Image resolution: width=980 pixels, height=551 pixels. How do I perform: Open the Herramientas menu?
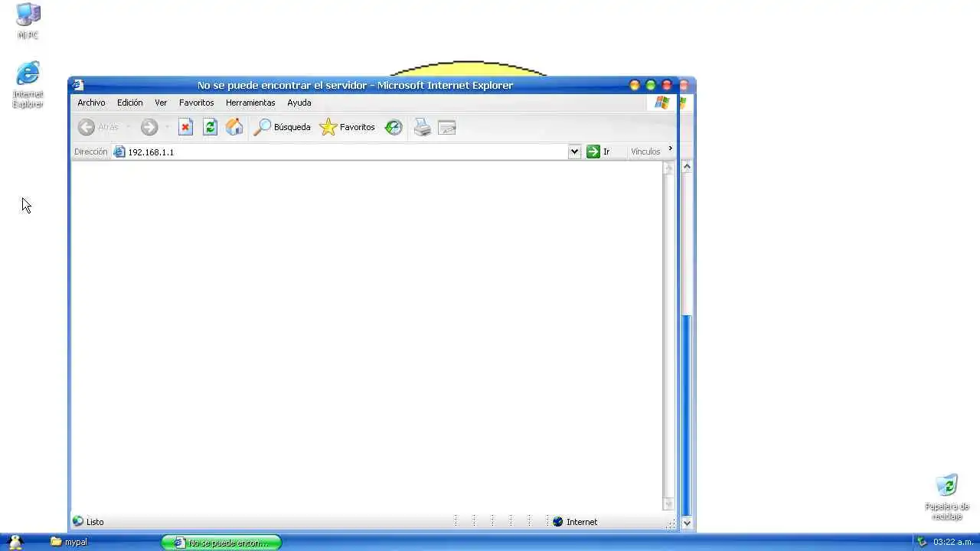click(250, 103)
